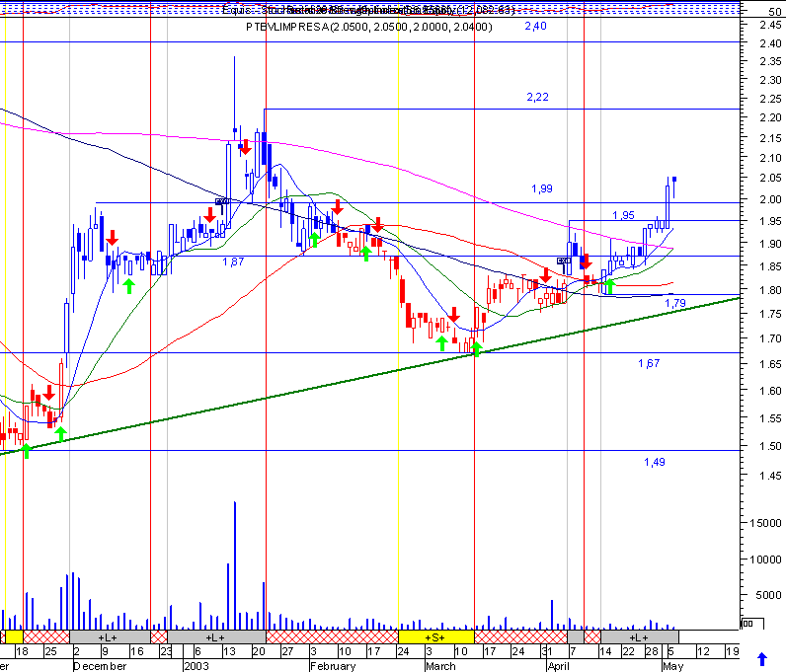Click the date label 22 in April
The width and height of the screenshot is (786, 672).
[x=628, y=651]
